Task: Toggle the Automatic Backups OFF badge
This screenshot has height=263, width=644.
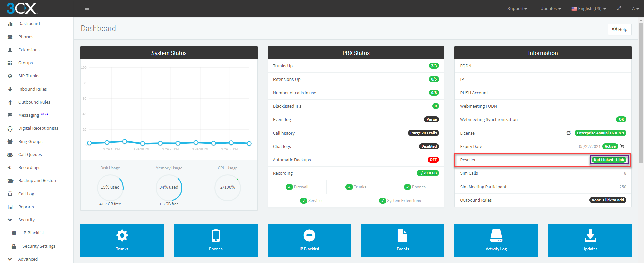Action: [x=433, y=160]
